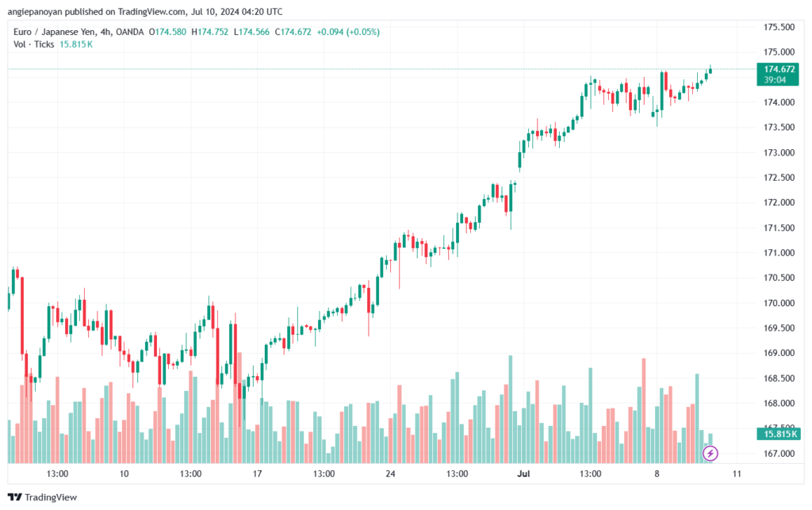Click the OANDA data source label
Image resolution: width=812 pixels, height=510 pixels.
(x=129, y=32)
